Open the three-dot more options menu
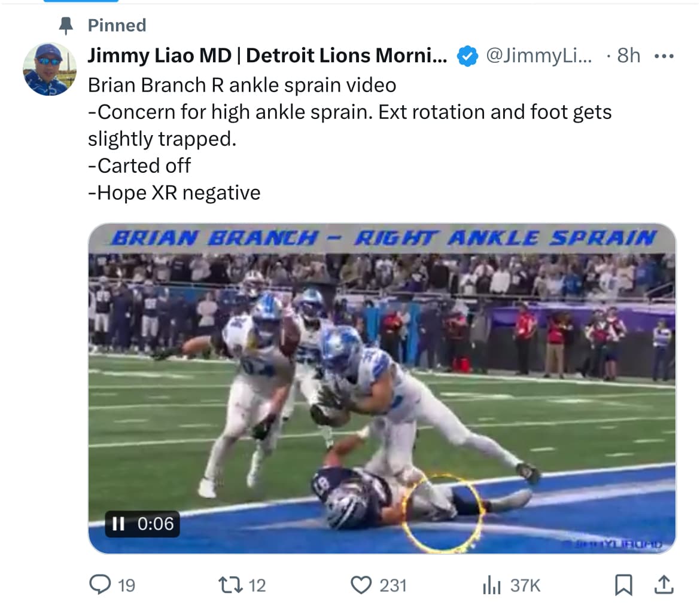Image resolution: width=700 pixels, height=608 pixels. [x=664, y=56]
